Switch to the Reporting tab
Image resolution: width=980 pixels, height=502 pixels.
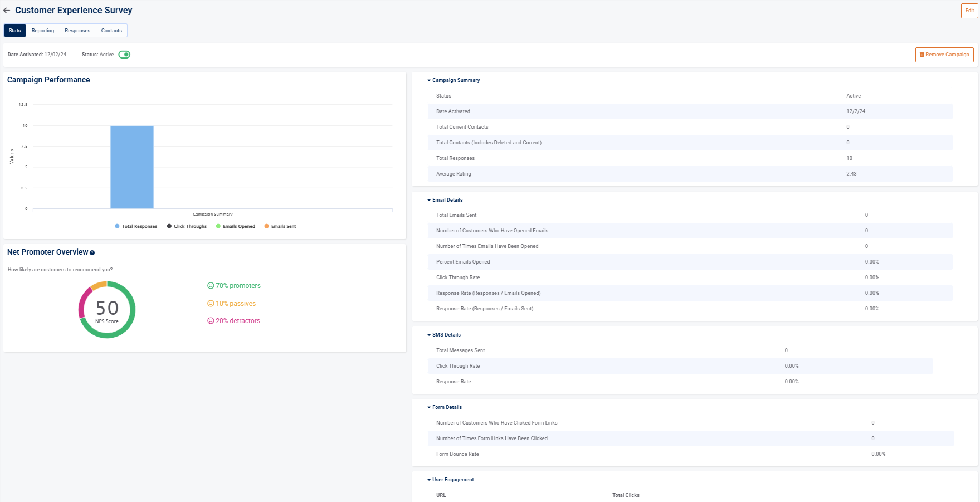tap(43, 31)
